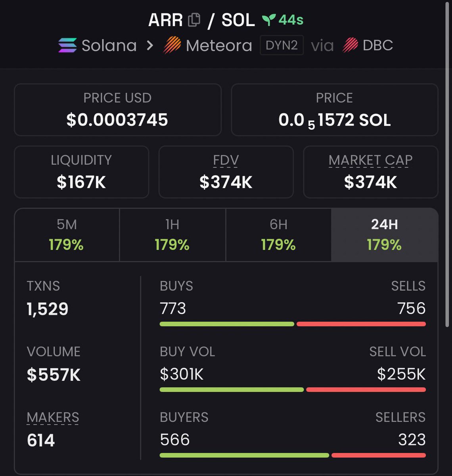Switch to the 1H timeframe tab
Viewport: 452px width, 476px height.
pyautogui.click(x=172, y=235)
